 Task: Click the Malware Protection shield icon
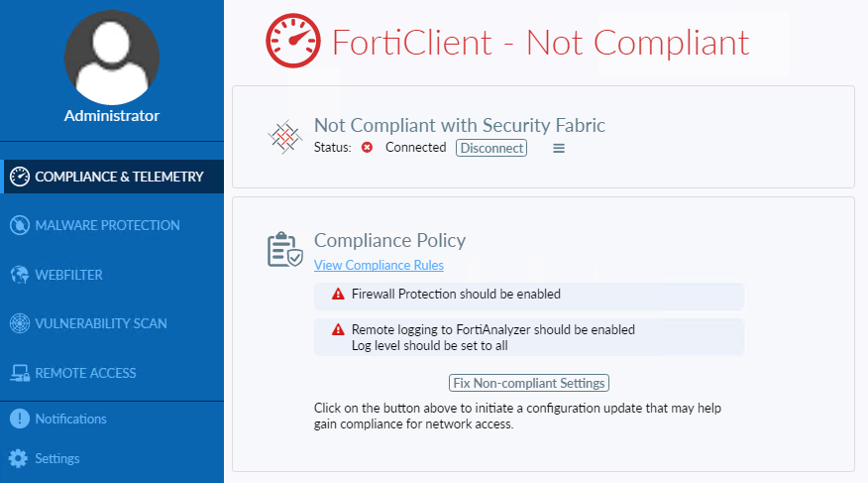click(19, 225)
